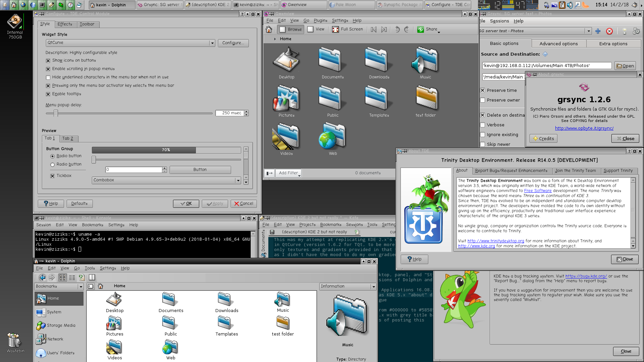Toggle Dolphin editable location bar button
The image size is (644, 362).
[x=91, y=286]
